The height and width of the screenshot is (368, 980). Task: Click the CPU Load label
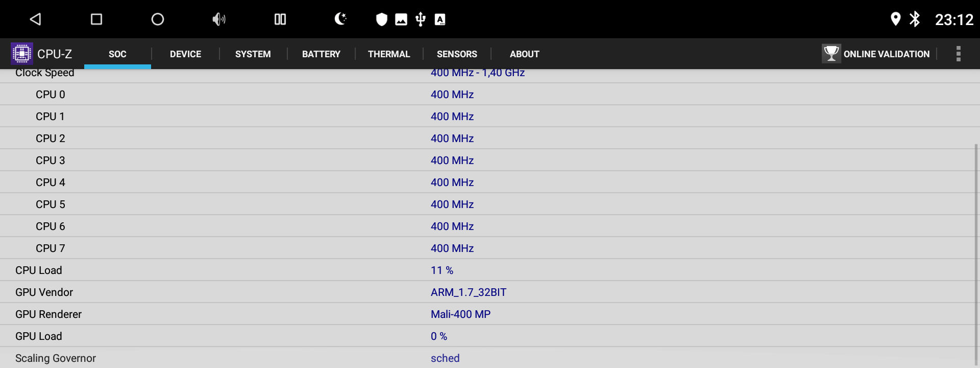(x=39, y=270)
